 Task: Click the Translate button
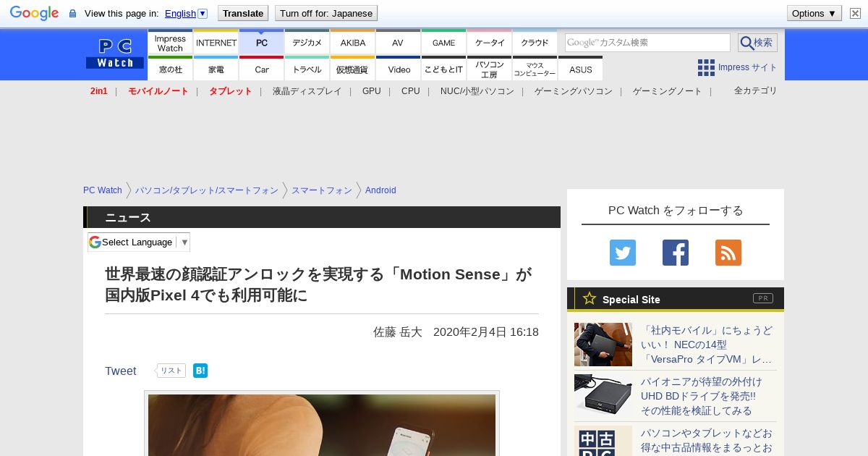pyautogui.click(x=242, y=13)
